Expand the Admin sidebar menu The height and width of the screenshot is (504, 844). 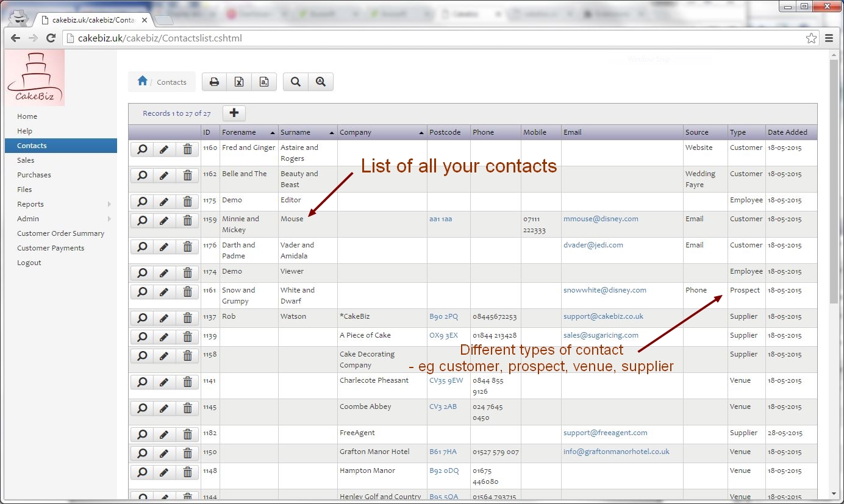[27, 218]
